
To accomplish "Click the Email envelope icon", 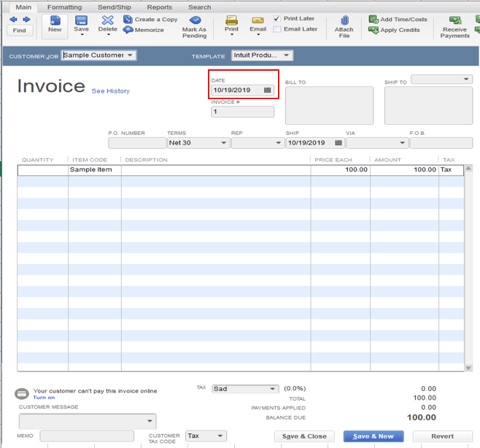I will click(258, 20).
